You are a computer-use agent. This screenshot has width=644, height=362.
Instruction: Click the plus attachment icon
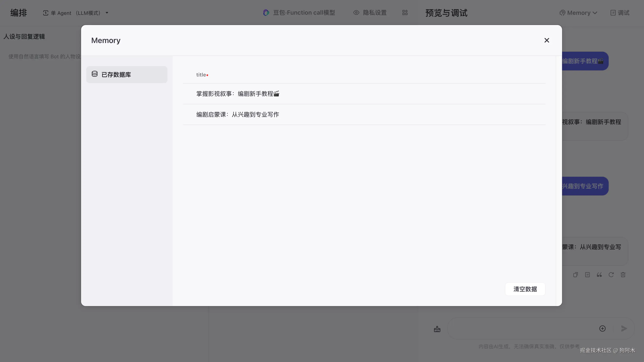coord(602,329)
